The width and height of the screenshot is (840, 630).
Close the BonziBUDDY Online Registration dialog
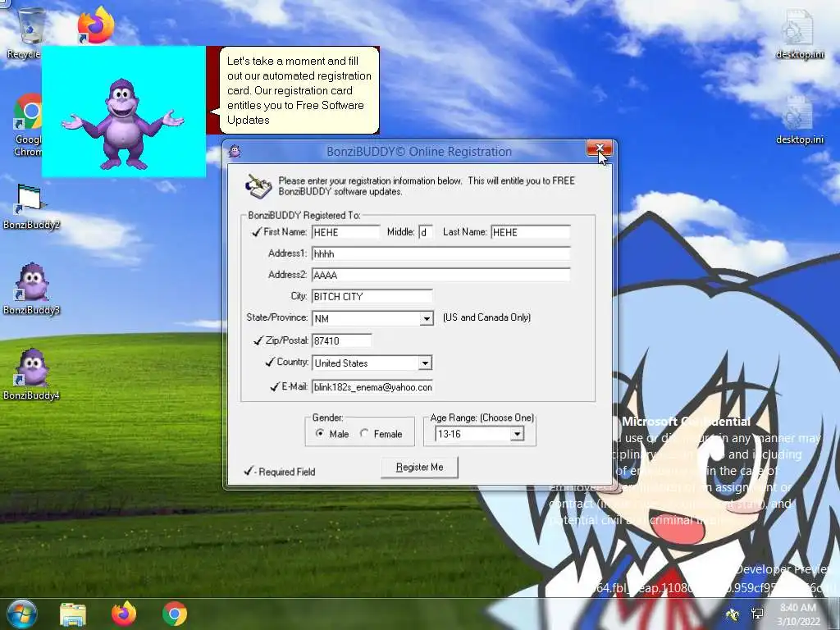click(600, 148)
